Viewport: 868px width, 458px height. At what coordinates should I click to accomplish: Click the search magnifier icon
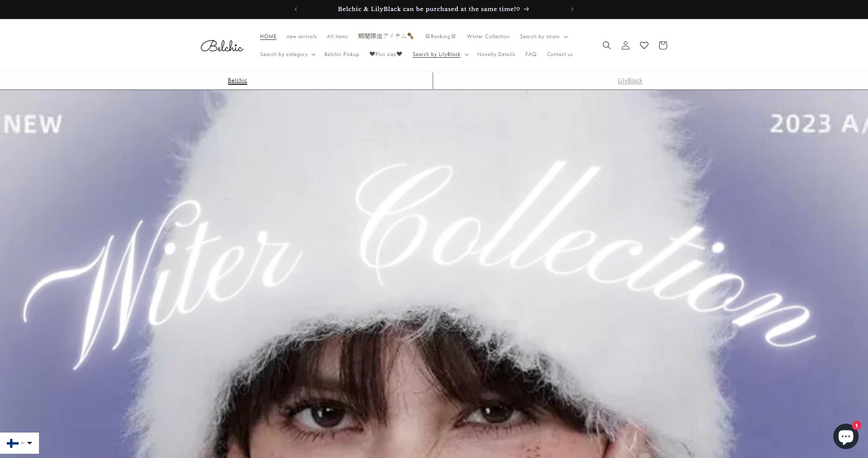[606, 45]
